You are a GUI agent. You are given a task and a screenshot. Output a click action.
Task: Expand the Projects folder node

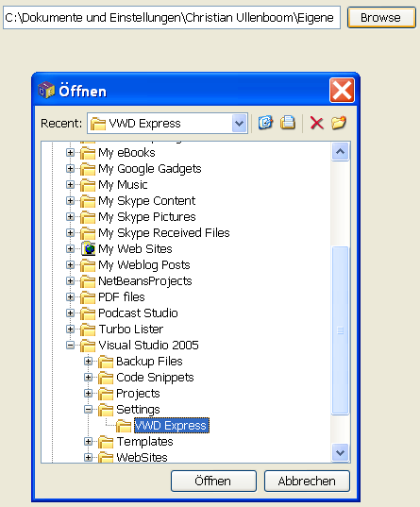pos(89,393)
